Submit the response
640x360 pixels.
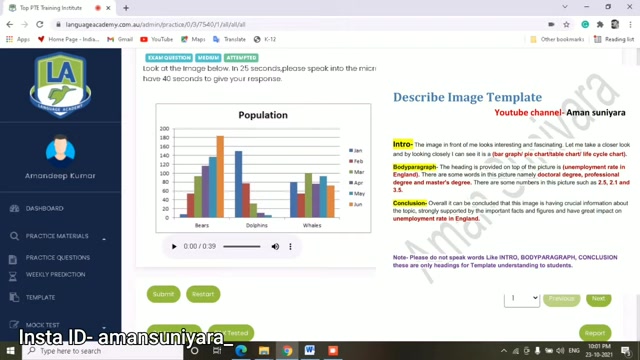[163, 294]
